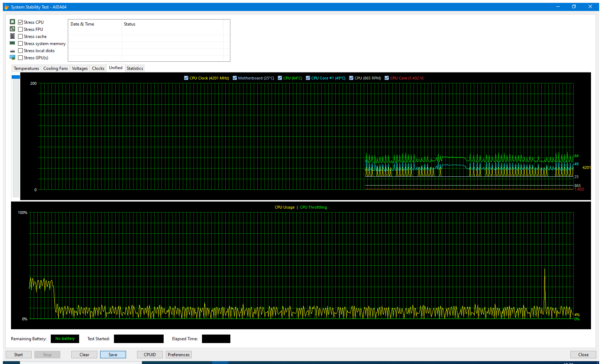Viewport: 602px width, 364px height.
Task: Click the Test Started field
Action: (139, 339)
